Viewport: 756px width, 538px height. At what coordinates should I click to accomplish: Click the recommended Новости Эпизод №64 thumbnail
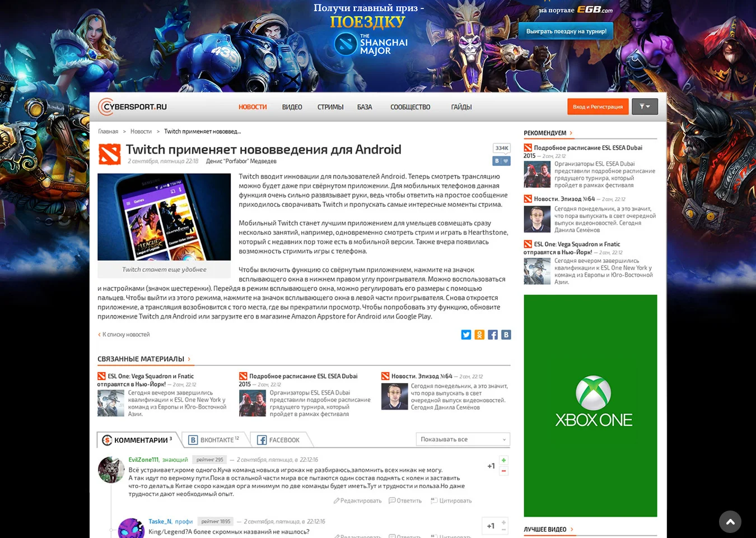tap(537, 219)
